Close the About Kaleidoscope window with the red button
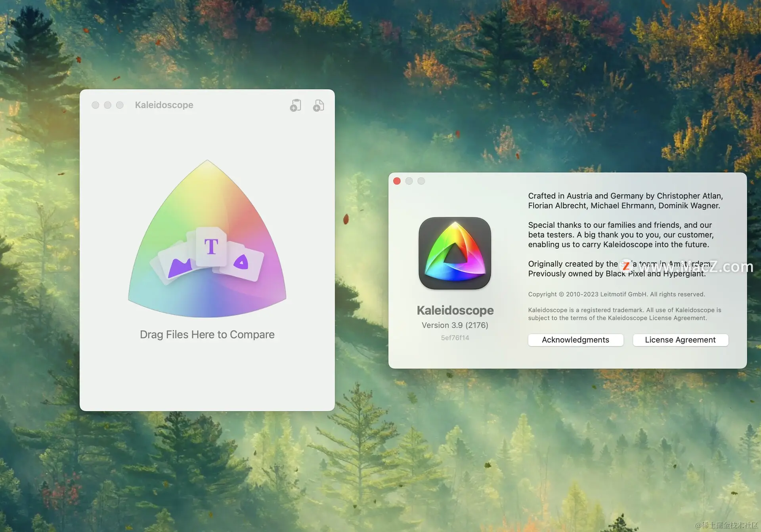This screenshot has height=532, width=761. tap(397, 181)
